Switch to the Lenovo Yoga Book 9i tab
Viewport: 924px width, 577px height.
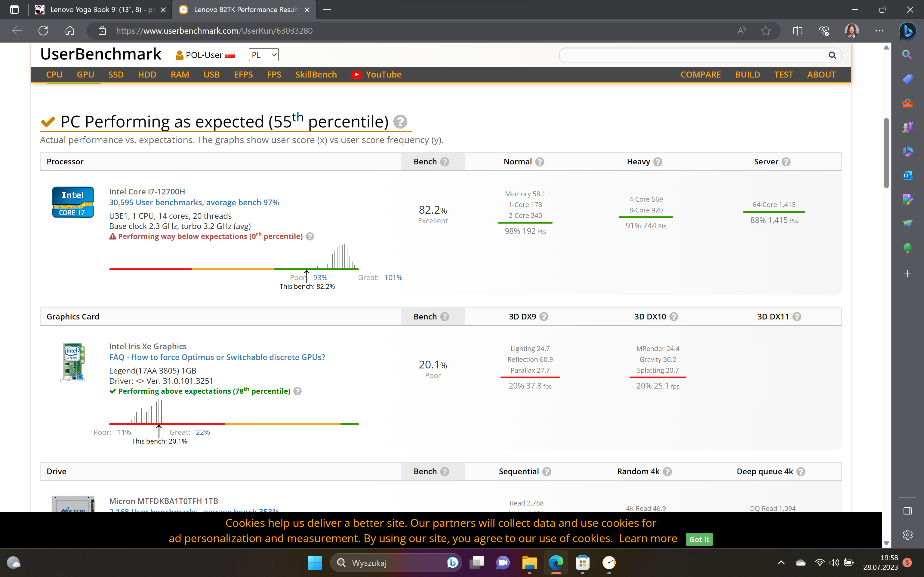[101, 10]
